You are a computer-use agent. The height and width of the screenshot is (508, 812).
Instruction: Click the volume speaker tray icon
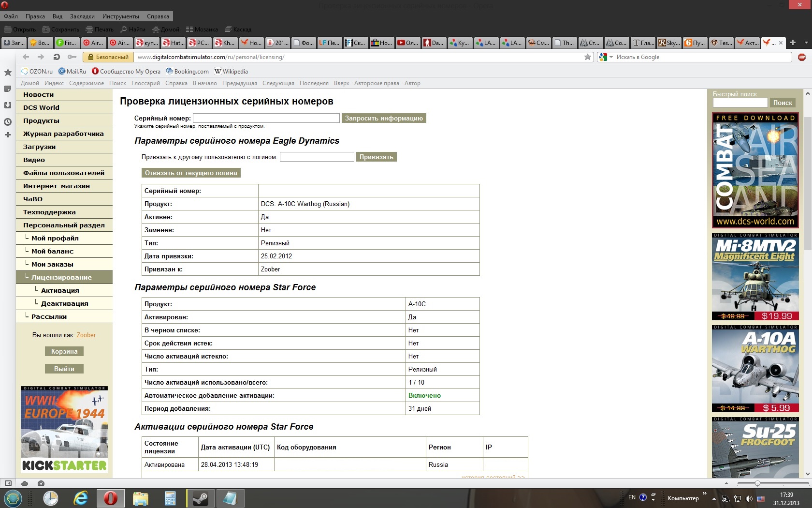[749, 498]
